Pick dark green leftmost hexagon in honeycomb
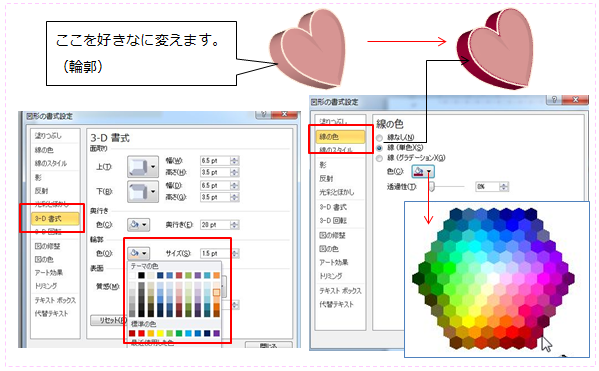The width and height of the screenshot is (599, 371). [x=418, y=278]
